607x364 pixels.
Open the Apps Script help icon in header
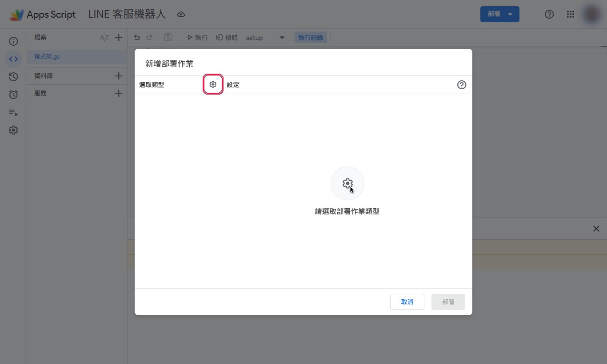pyautogui.click(x=549, y=14)
